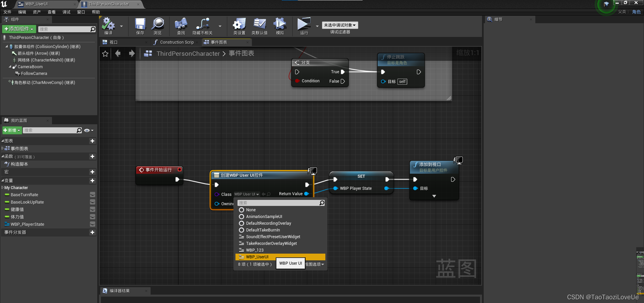Select WBP_123 in the class picker list
This screenshot has height=303, width=644.
click(255, 250)
